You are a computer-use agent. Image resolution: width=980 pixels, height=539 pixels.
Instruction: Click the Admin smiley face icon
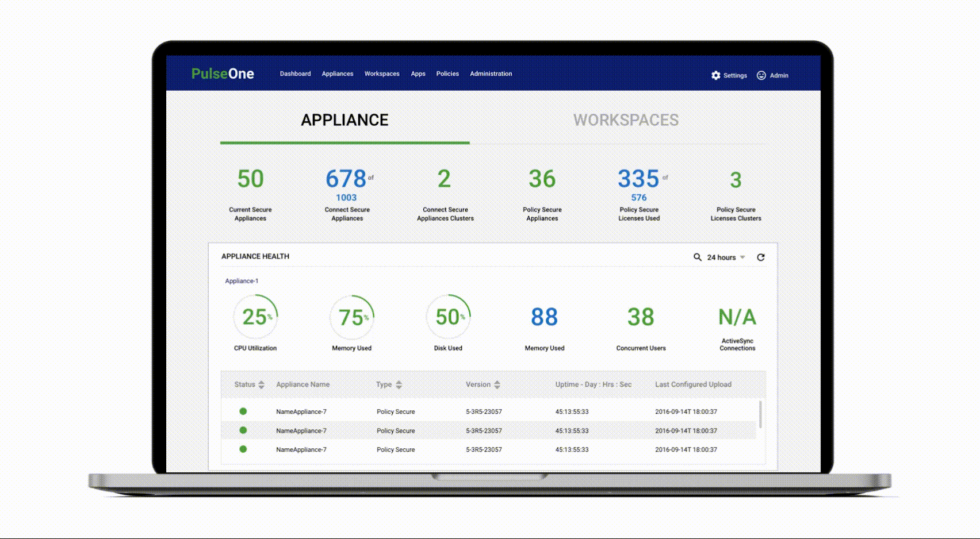pyautogui.click(x=761, y=75)
